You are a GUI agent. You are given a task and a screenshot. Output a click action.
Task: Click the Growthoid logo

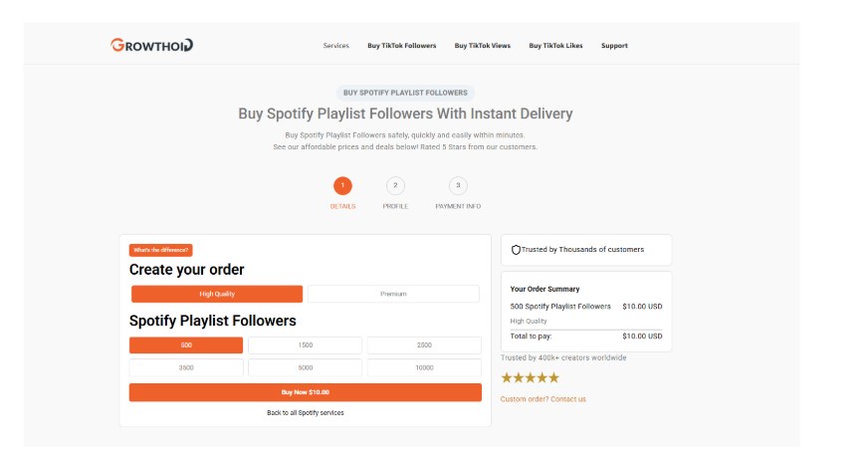tap(151, 45)
